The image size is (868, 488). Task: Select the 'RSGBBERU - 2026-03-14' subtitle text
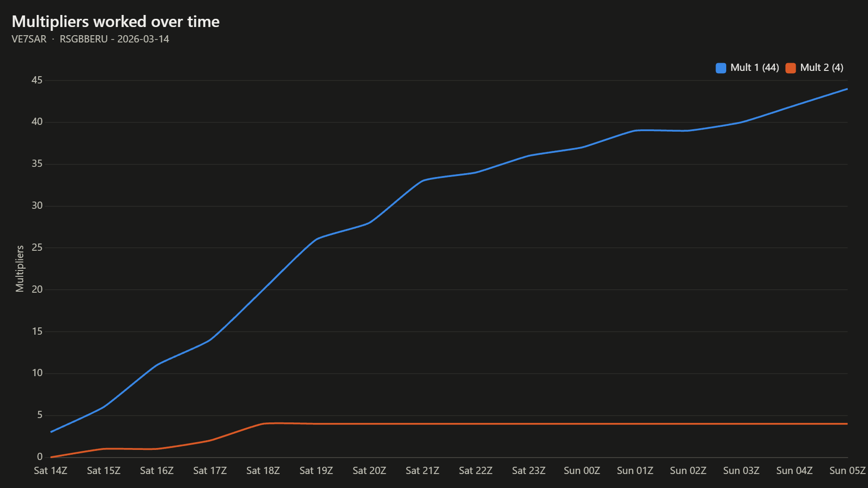114,39
